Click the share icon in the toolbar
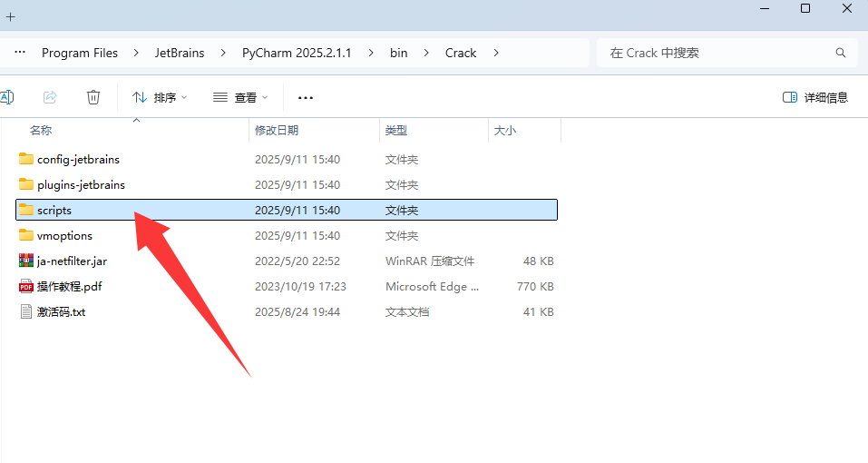The image size is (868, 463). pyautogui.click(x=50, y=97)
